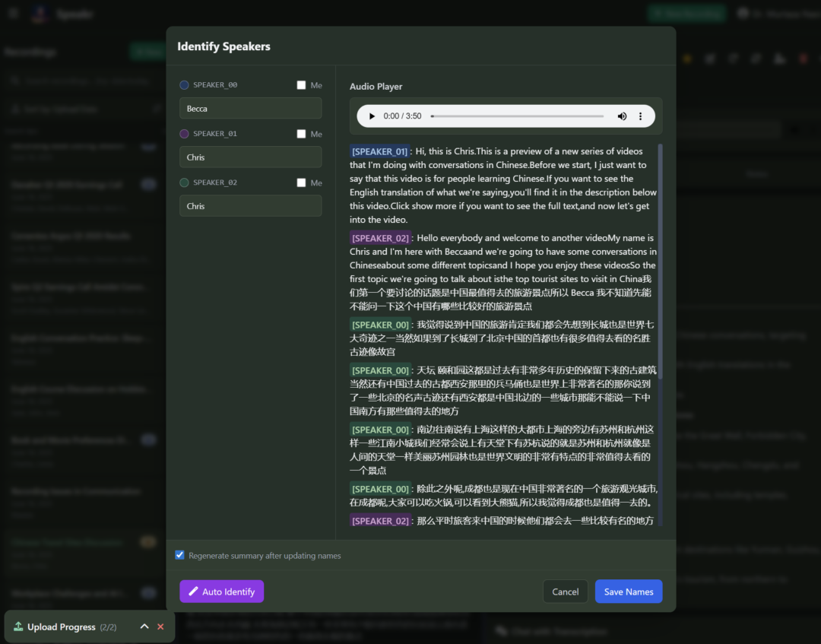Click the SPEAKER_00 blue color circle

[x=184, y=85]
